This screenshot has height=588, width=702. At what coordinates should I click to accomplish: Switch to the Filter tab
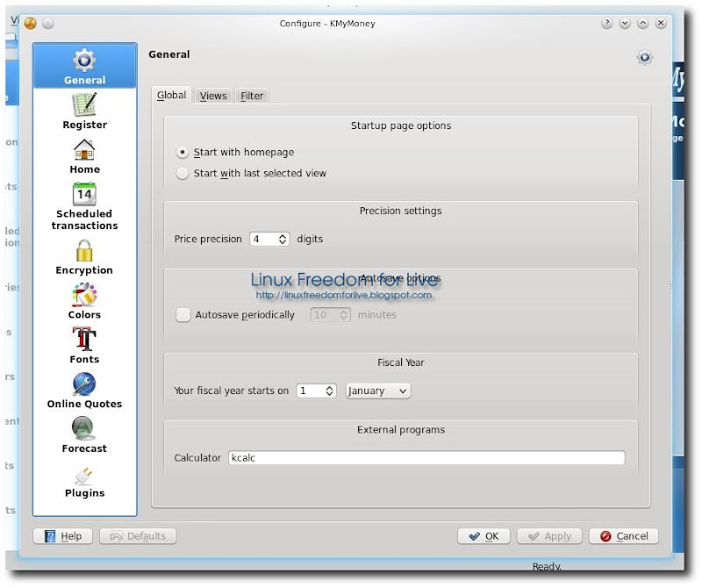click(x=252, y=96)
